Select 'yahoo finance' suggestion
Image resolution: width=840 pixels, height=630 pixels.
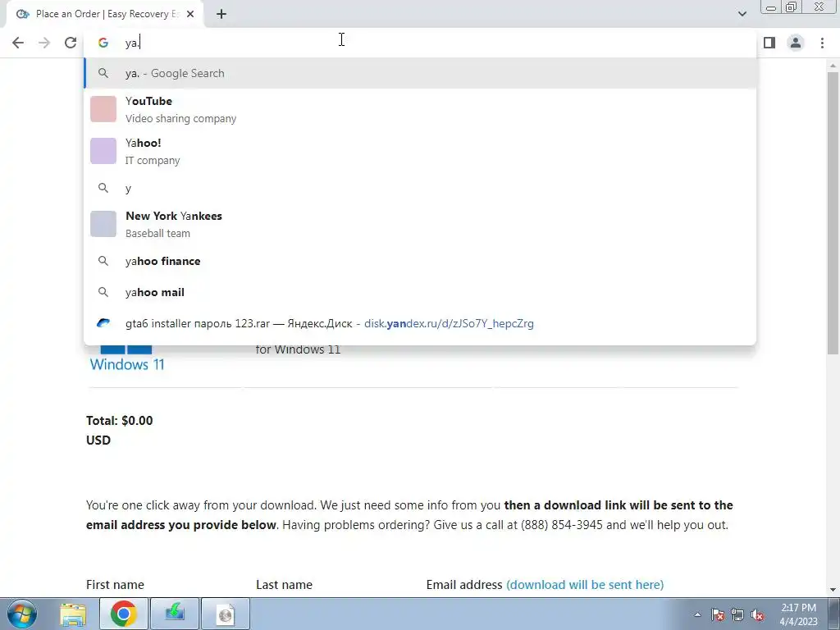point(420,262)
